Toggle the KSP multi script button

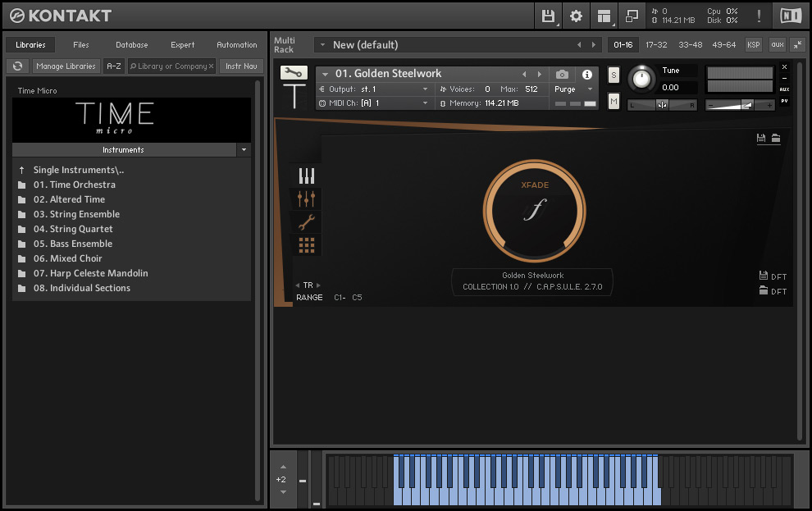(x=753, y=45)
